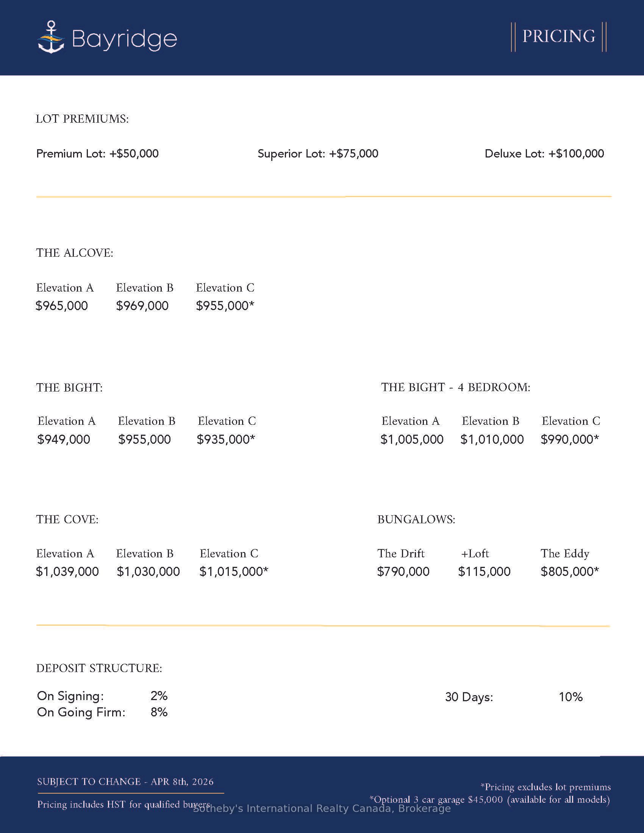Screen dimensions: 644x833
Task: Click The Eddy bungalow price $805,000
Action: 570,572
